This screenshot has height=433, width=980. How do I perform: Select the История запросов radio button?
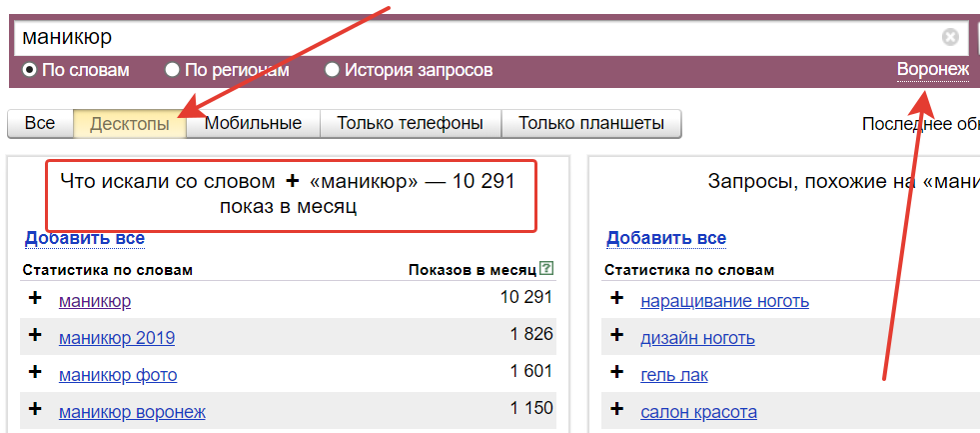(x=332, y=69)
